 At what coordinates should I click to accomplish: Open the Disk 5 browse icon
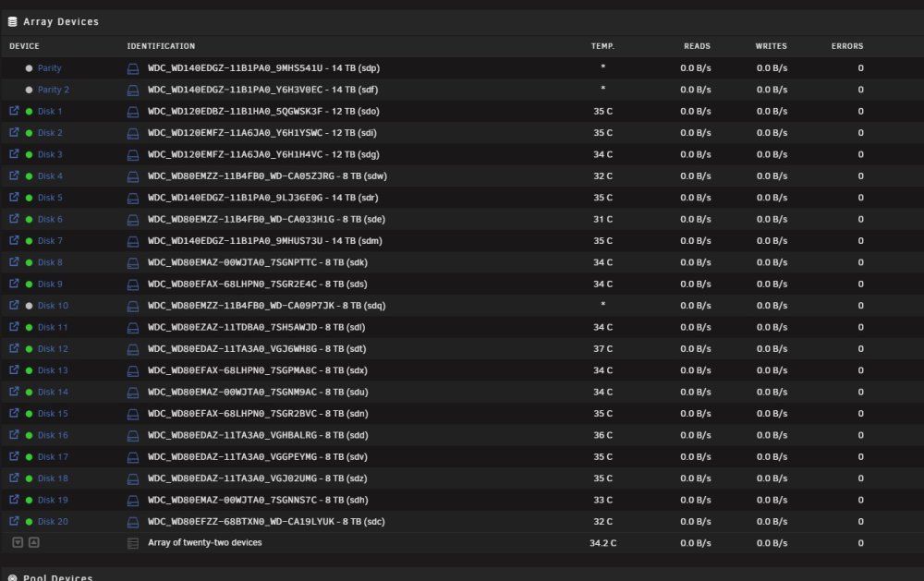click(x=14, y=198)
